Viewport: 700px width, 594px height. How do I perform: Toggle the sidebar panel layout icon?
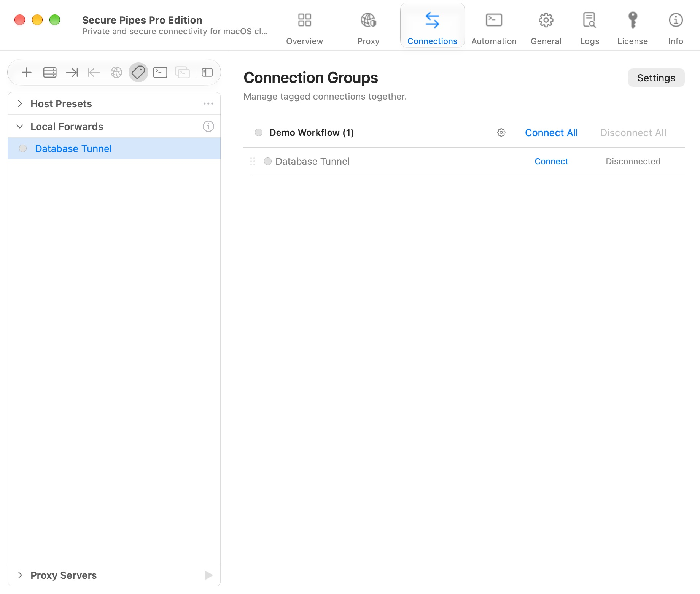(207, 72)
